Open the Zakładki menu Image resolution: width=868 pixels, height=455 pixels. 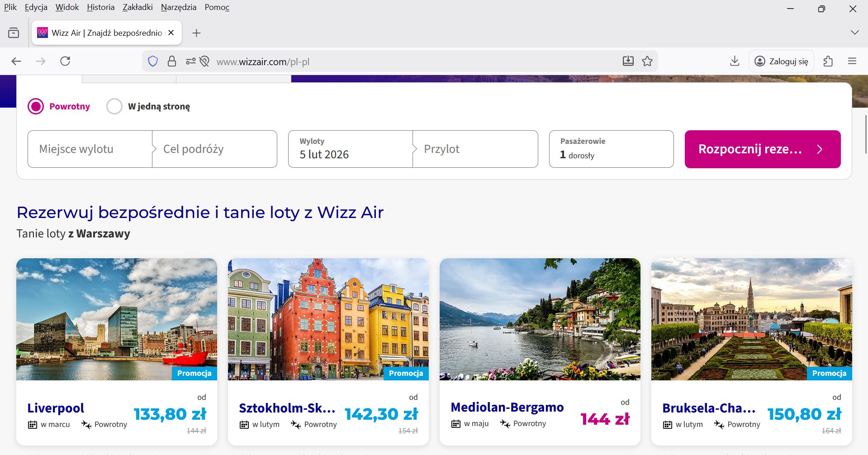click(x=138, y=7)
